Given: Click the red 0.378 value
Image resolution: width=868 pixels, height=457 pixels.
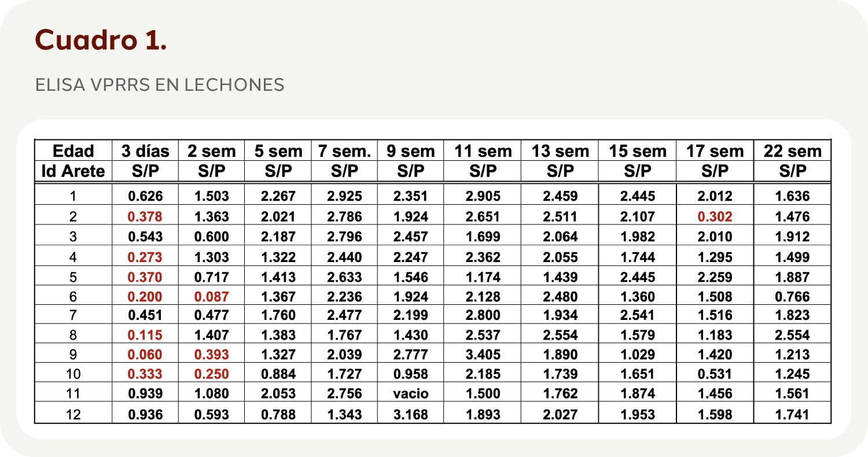Looking at the screenshot, I should click(145, 217).
